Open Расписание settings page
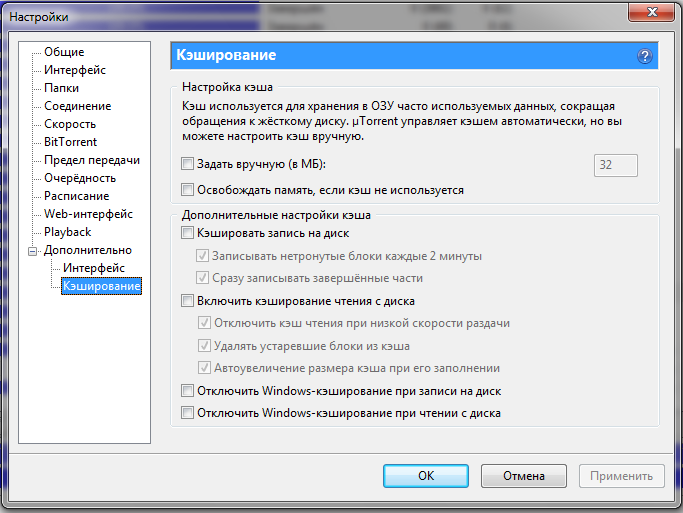Image resolution: width=683 pixels, height=513 pixels. coord(77,196)
